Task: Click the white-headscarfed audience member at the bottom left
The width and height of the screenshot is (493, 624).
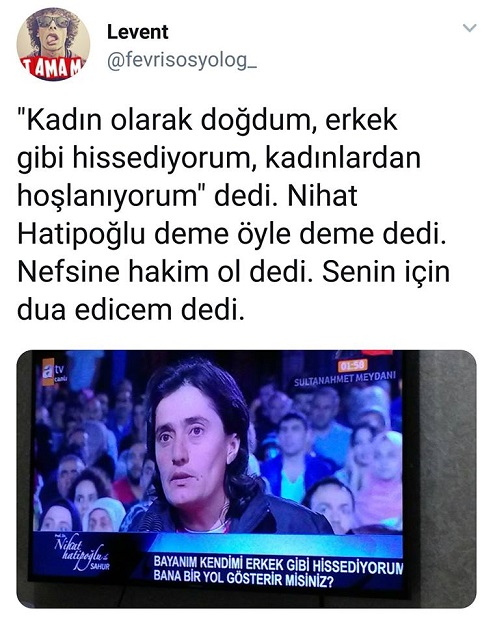Action: [x=104, y=514]
